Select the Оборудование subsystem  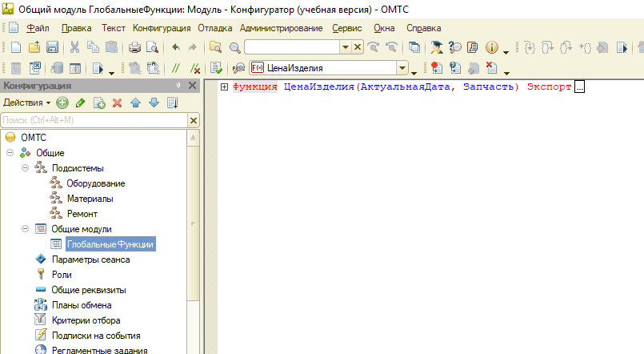96,183
